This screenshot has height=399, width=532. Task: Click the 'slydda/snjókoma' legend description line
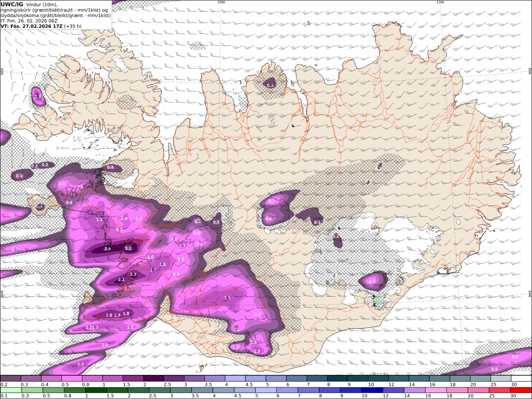coord(56,15)
